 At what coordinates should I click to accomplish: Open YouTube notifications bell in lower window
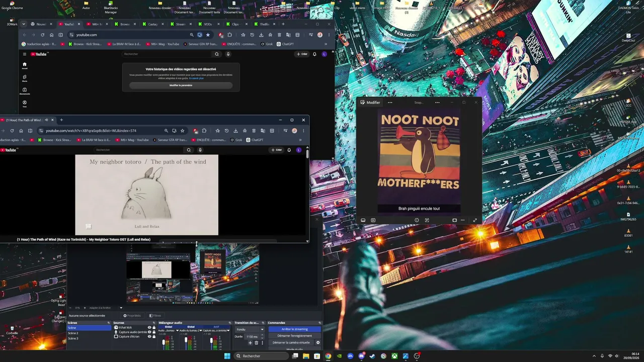289,150
